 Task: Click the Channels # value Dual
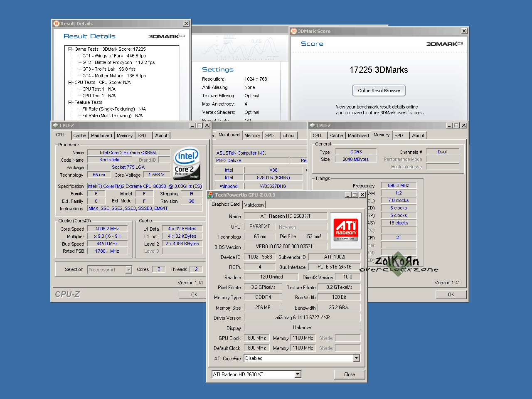442,152
